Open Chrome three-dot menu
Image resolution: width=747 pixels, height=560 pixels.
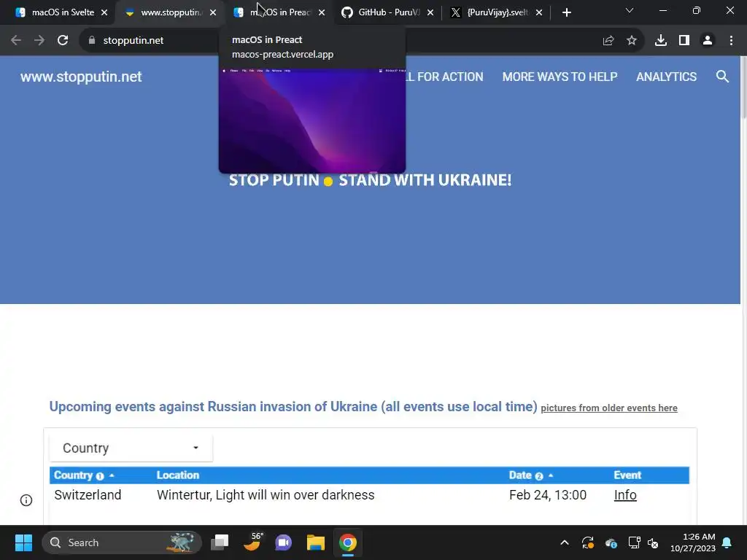point(731,41)
